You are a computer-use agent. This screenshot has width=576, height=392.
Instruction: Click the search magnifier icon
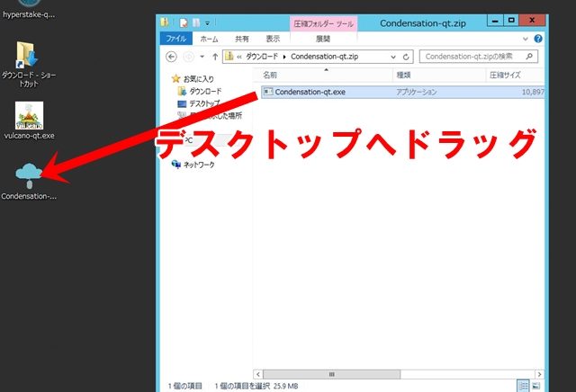point(529,56)
